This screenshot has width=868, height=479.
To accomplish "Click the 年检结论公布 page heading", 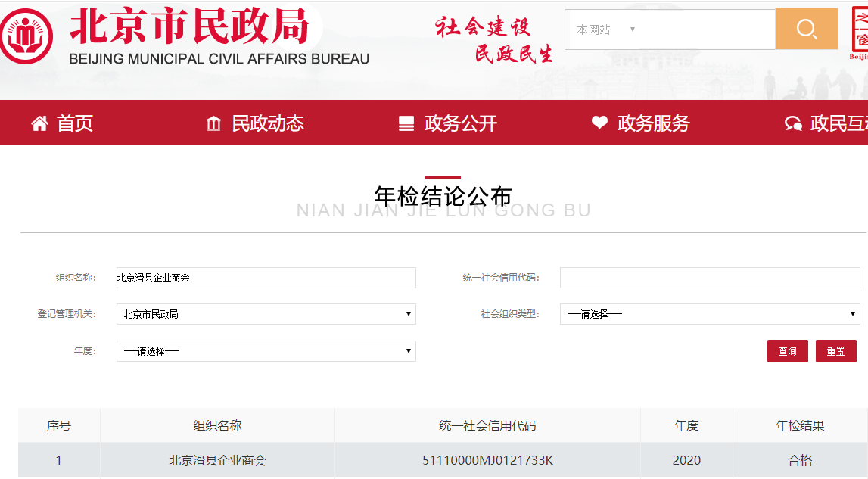I will (x=443, y=196).
